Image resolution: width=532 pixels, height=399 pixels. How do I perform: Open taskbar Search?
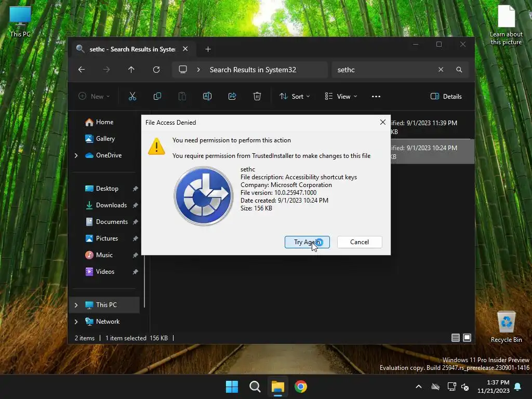[255, 387]
